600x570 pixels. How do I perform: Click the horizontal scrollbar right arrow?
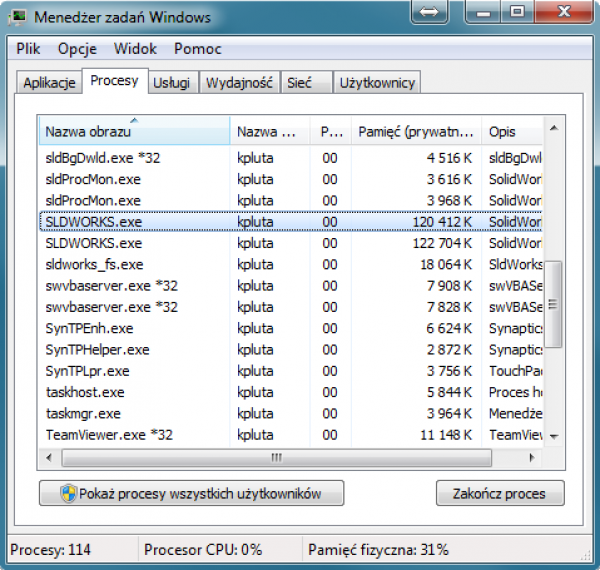(x=532, y=458)
